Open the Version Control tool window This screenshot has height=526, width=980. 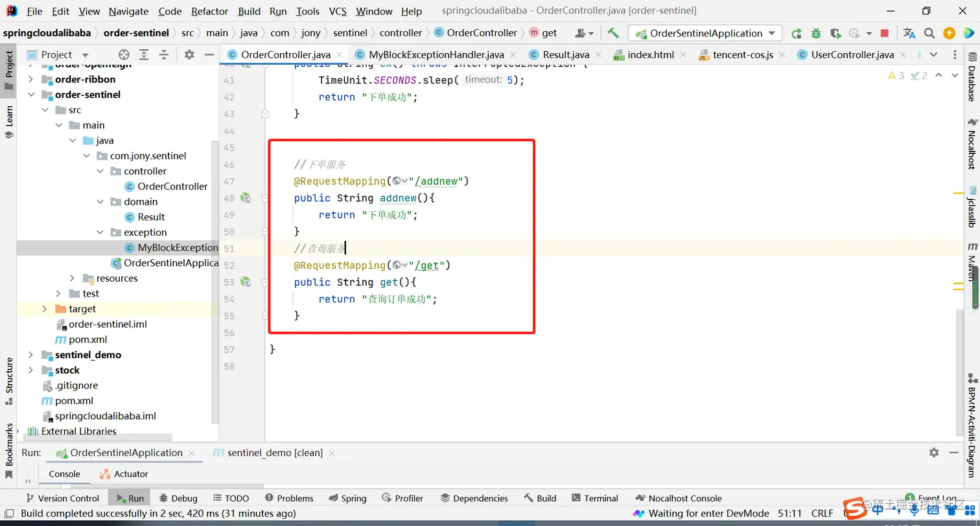tap(62, 498)
